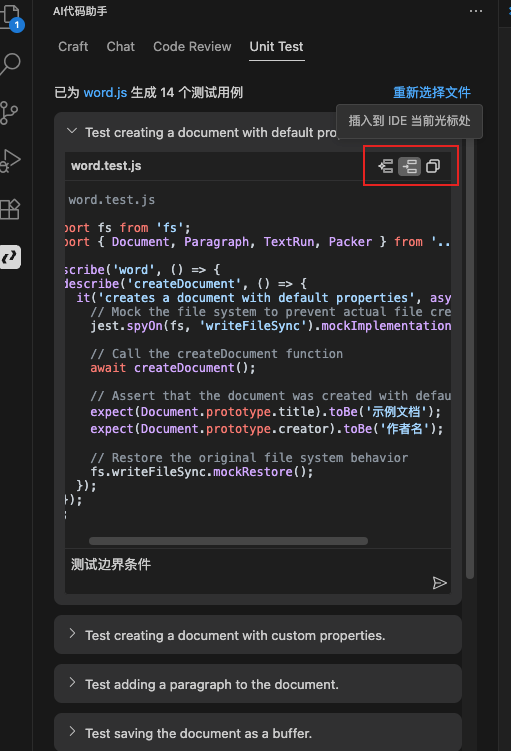Expand Test saving the document as a buffer
The image size is (511, 751).
(x=258, y=733)
